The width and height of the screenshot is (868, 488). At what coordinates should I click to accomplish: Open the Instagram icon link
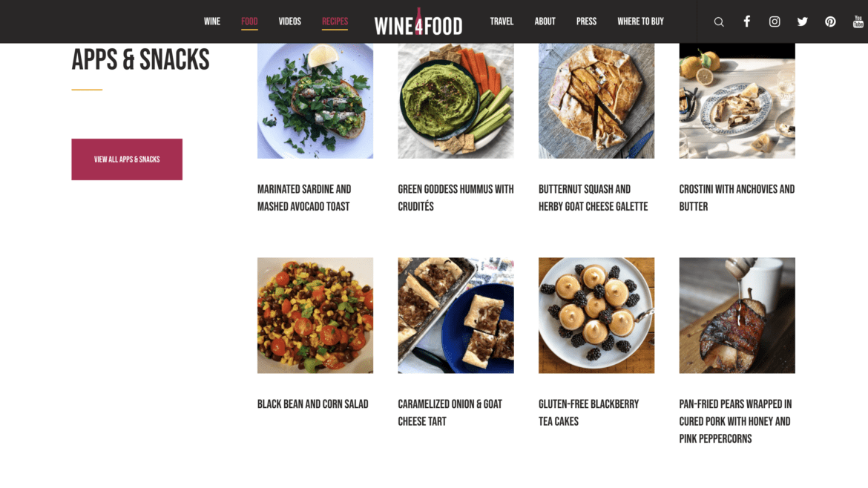(775, 22)
